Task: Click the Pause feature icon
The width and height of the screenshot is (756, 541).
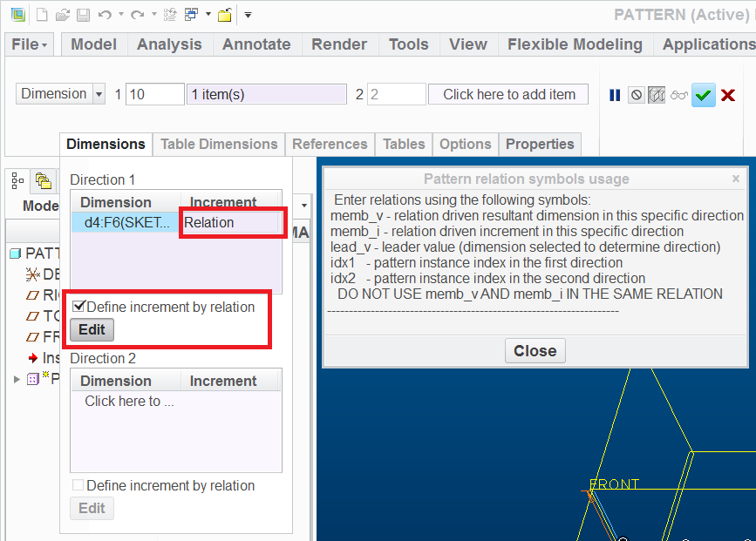Action: (x=615, y=95)
